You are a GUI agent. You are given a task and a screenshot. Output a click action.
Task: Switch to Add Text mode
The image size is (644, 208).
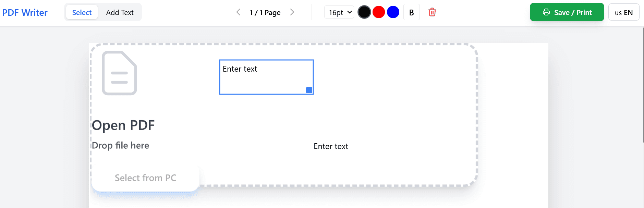[120, 12]
